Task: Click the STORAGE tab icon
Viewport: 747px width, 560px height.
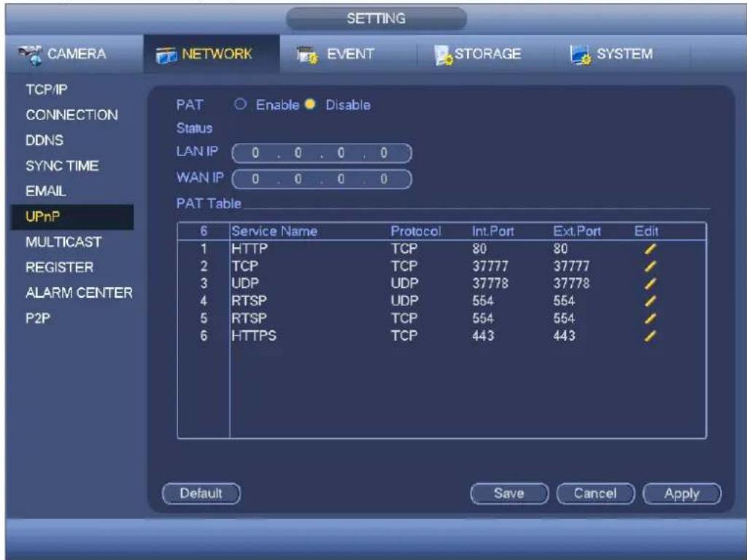Action: pyautogui.click(x=444, y=55)
